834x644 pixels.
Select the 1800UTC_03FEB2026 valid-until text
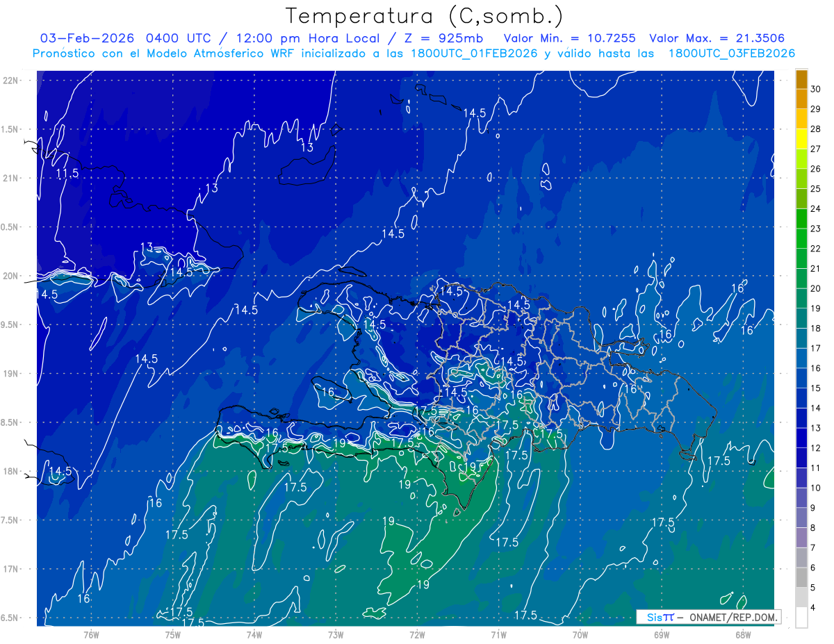pos(731,53)
